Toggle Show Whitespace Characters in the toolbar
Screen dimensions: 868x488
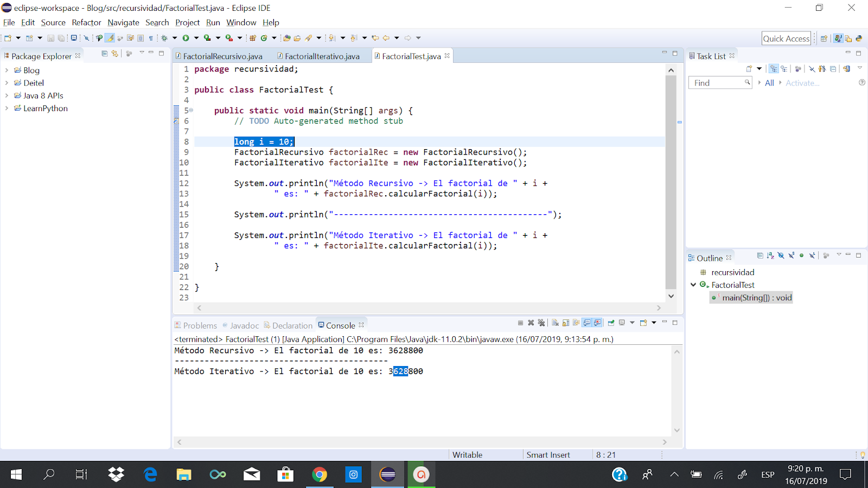[x=151, y=38]
